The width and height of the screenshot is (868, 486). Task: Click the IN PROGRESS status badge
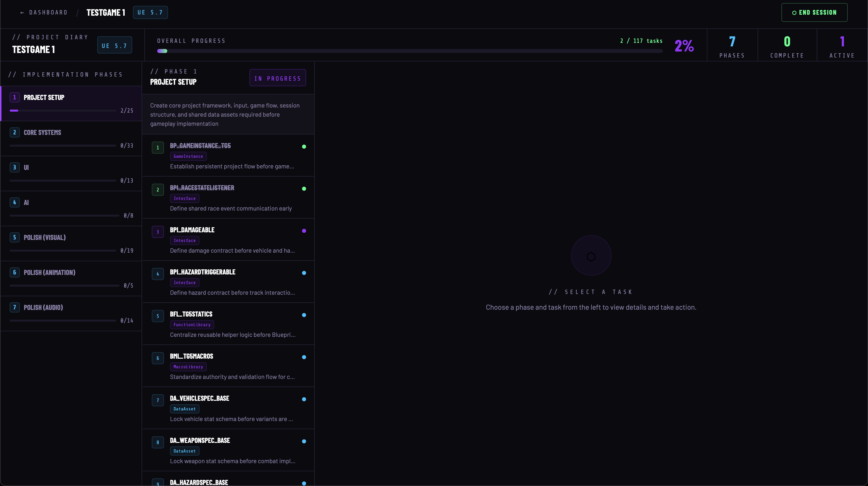(x=277, y=78)
